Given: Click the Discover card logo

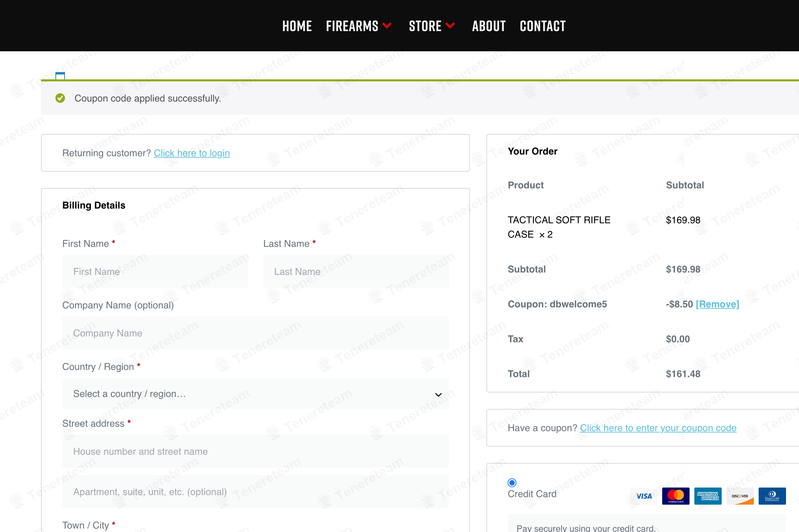Looking at the screenshot, I should tap(740, 496).
